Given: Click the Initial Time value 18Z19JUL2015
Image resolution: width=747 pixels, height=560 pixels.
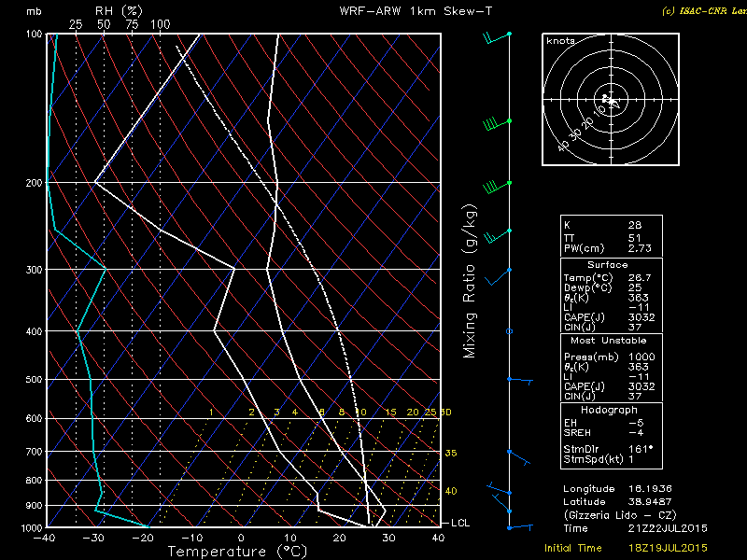Looking at the screenshot, I should pyautogui.click(x=668, y=548).
